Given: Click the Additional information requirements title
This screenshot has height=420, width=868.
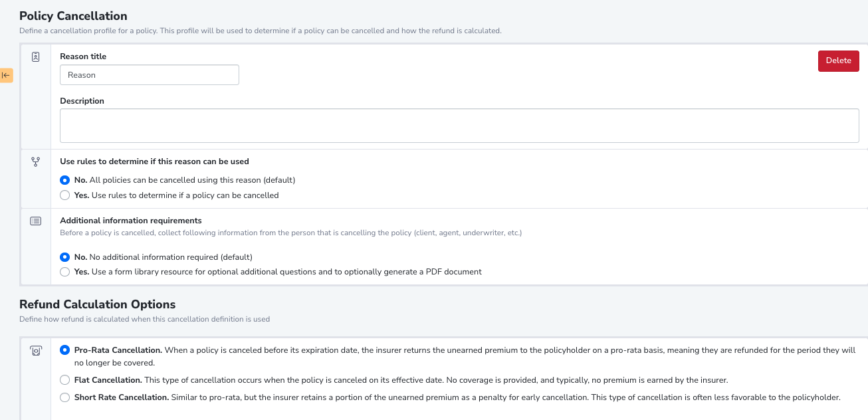Looking at the screenshot, I should (131, 221).
